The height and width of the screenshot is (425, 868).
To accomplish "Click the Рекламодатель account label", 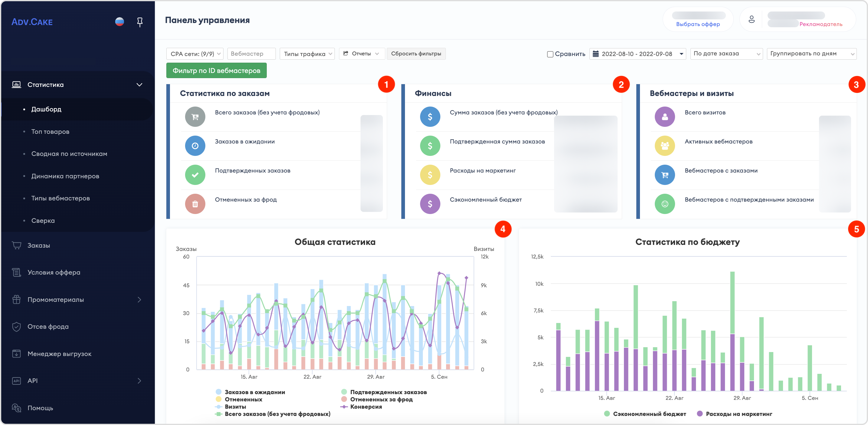I will [821, 24].
